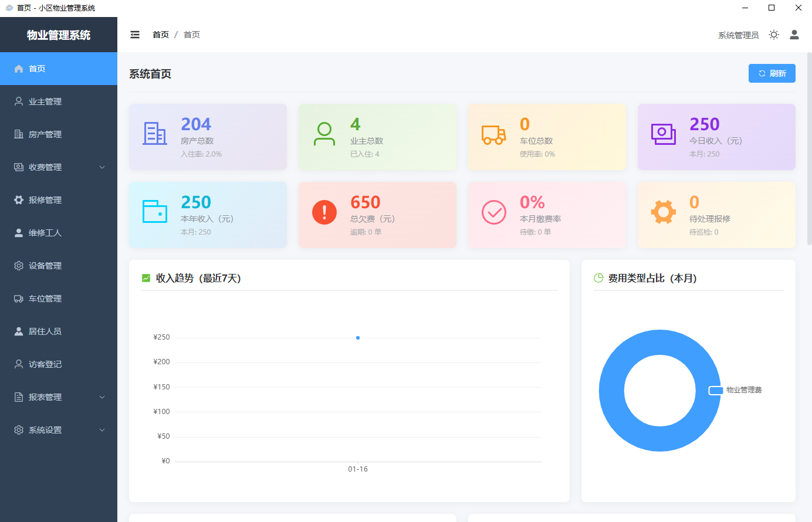Click the wallet icon on 本年收入 card
This screenshot has width=812, height=522.
point(155,212)
